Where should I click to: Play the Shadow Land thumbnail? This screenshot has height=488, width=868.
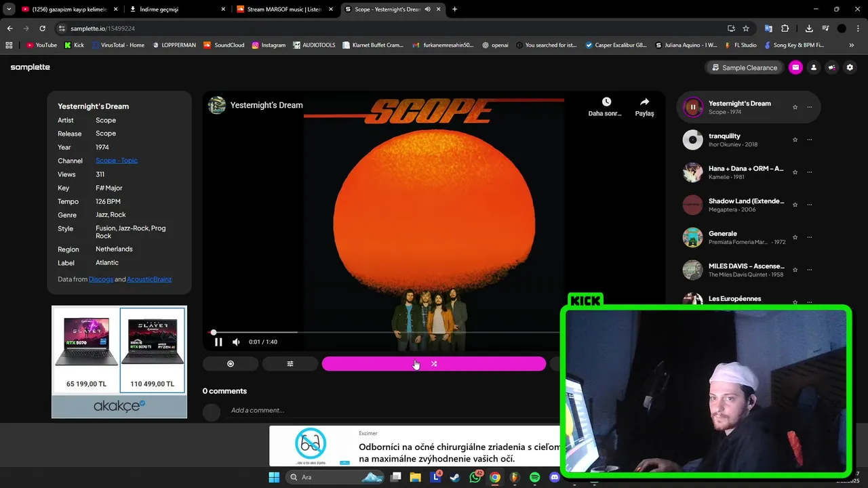(692, 205)
